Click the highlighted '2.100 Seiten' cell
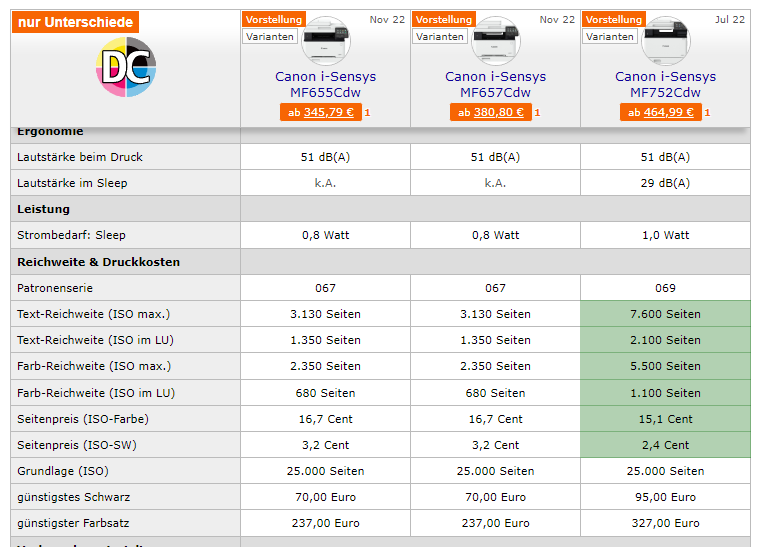The image size is (779, 547). click(x=665, y=340)
